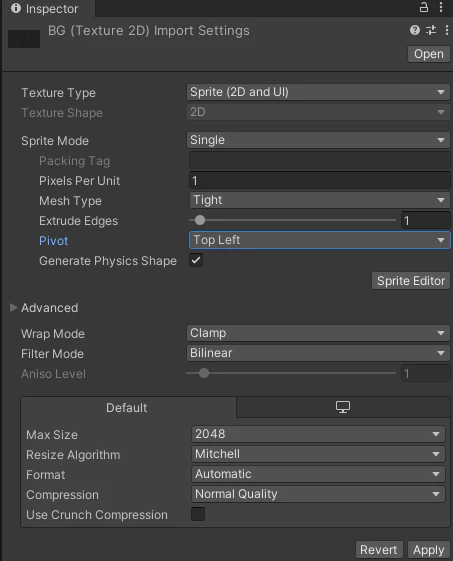
Task: Click the Sprite Editor button
Action: pyautogui.click(x=411, y=281)
